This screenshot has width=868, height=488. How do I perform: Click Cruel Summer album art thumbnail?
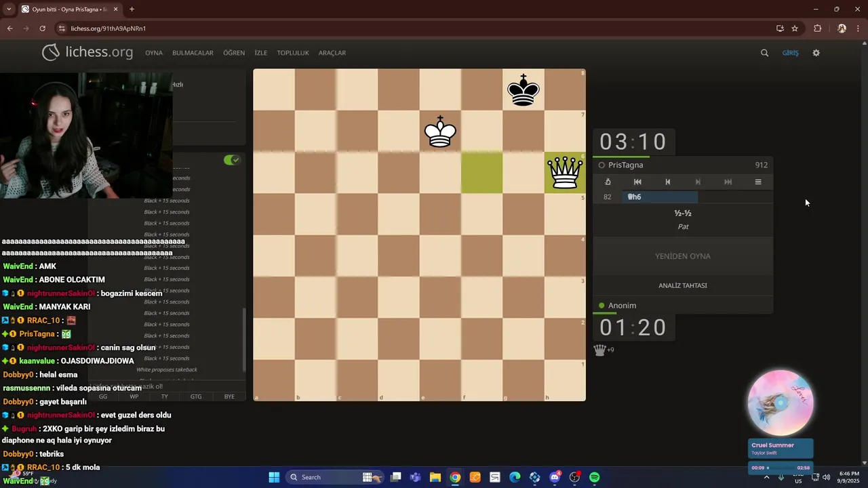click(x=781, y=403)
